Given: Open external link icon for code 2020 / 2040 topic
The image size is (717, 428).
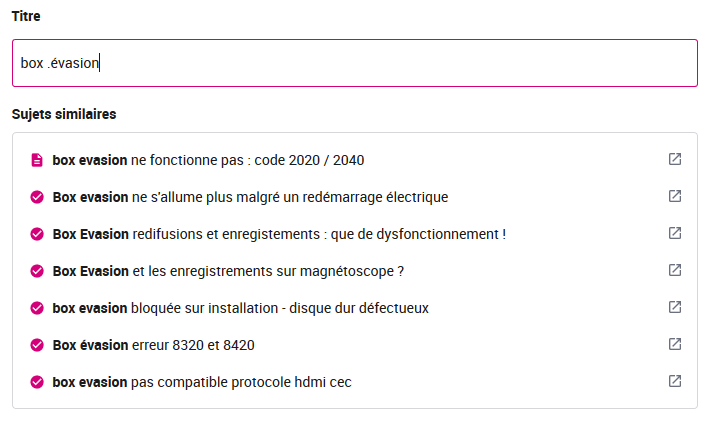Looking at the screenshot, I should (675, 159).
